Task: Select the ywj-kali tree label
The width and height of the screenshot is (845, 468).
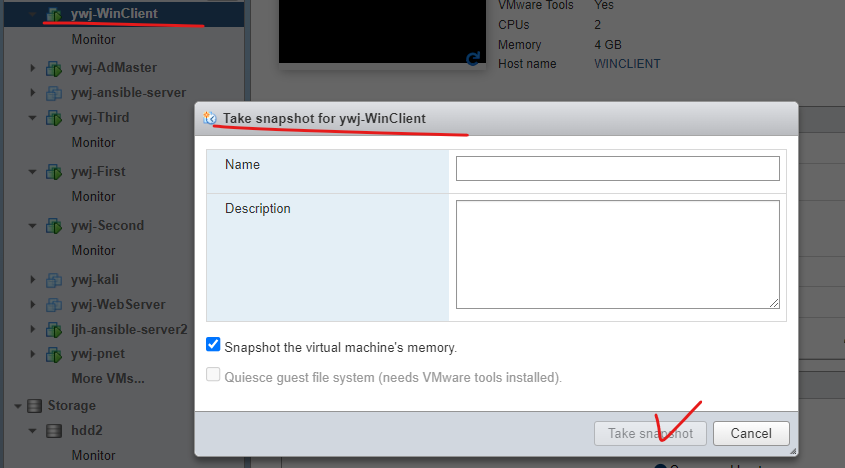Action: (x=94, y=279)
